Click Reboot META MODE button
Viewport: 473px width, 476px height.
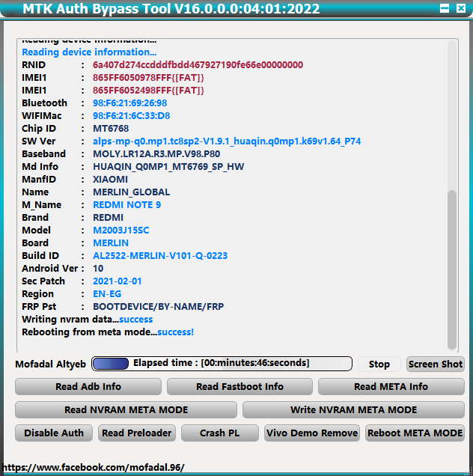tap(415, 433)
